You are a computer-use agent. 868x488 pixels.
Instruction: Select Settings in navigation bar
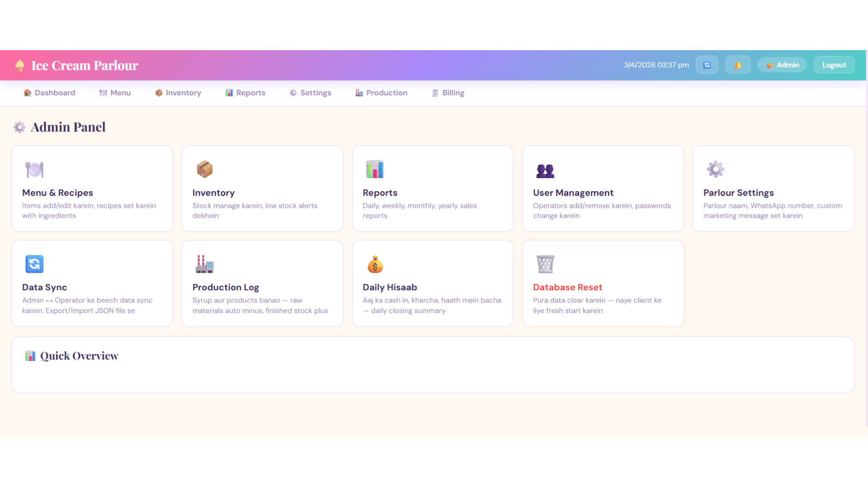pyautogui.click(x=310, y=93)
